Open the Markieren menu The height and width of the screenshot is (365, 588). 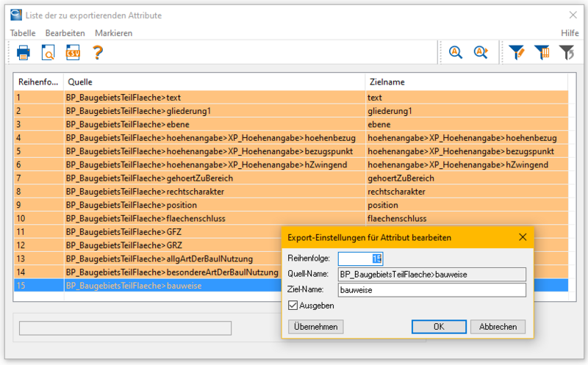click(114, 33)
